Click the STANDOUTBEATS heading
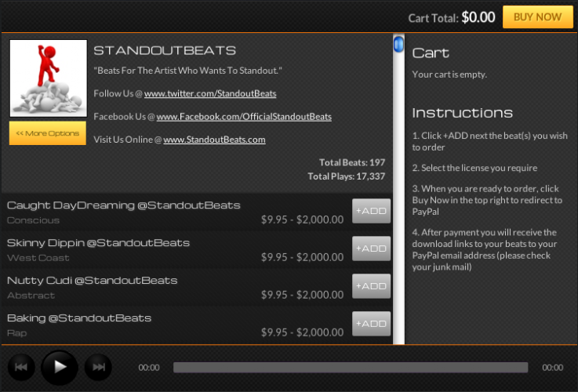 click(165, 50)
